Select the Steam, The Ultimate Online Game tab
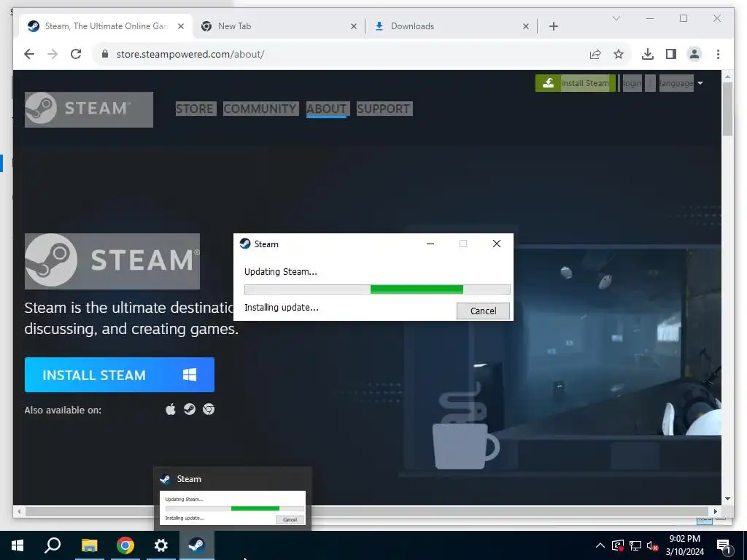The width and height of the screenshot is (747, 560). [x=106, y=26]
